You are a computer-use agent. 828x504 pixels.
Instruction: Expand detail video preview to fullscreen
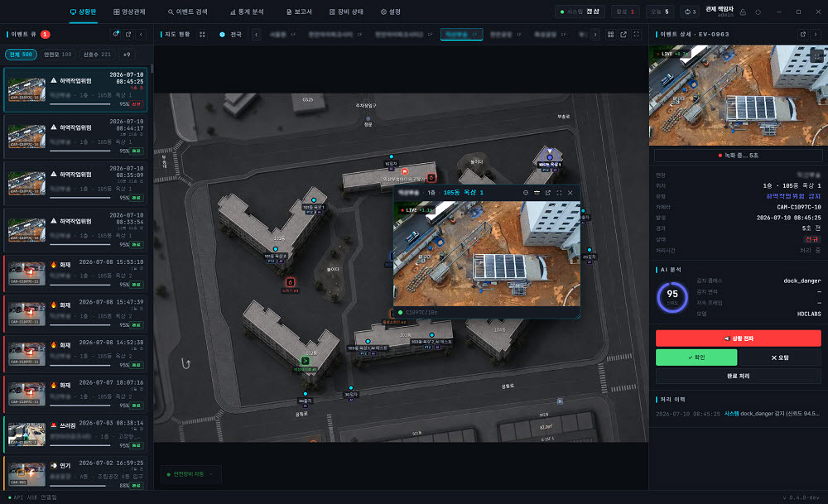click(817, 55)
